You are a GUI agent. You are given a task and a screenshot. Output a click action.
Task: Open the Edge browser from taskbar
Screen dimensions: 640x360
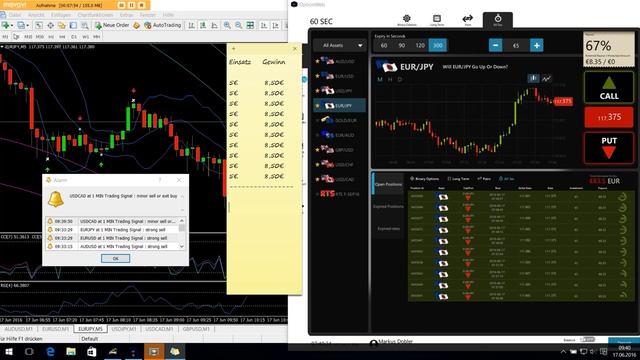click(50, 351)
